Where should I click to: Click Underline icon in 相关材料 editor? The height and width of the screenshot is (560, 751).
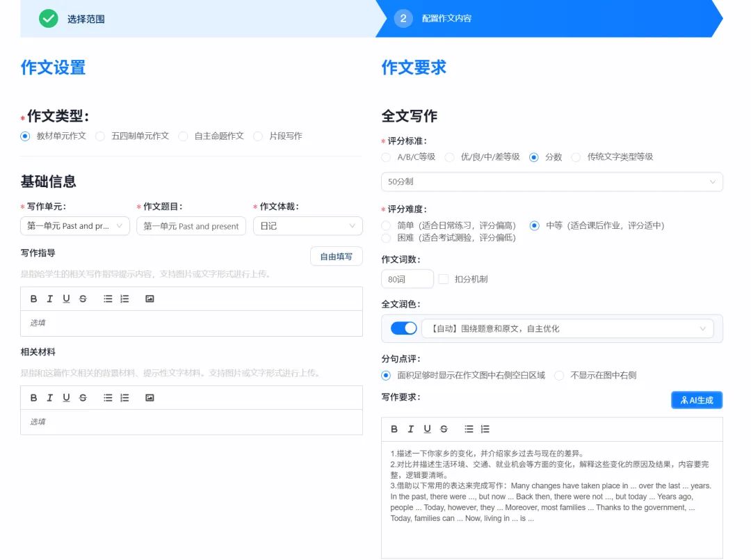(x=66, y=398)
